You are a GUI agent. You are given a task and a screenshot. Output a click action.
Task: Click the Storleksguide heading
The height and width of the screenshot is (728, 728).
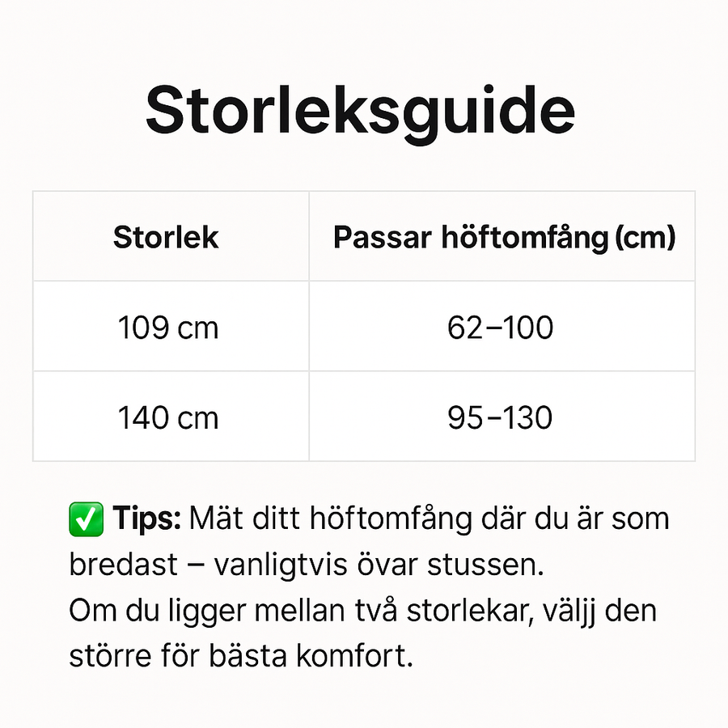pyautogui.click(x=360, y=112)
